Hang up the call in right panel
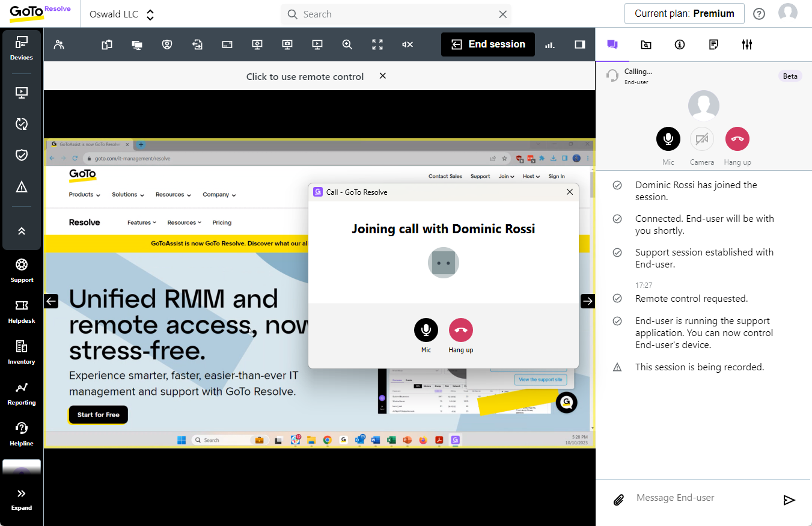The height and width of the screenshot is (526, 812). coord(737,139)
